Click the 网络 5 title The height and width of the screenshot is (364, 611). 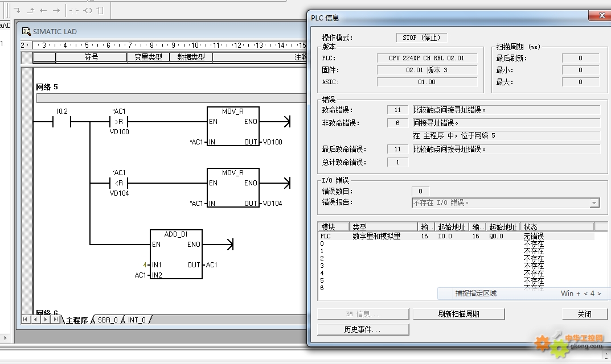pyautogui.click(x=47, y=87)
